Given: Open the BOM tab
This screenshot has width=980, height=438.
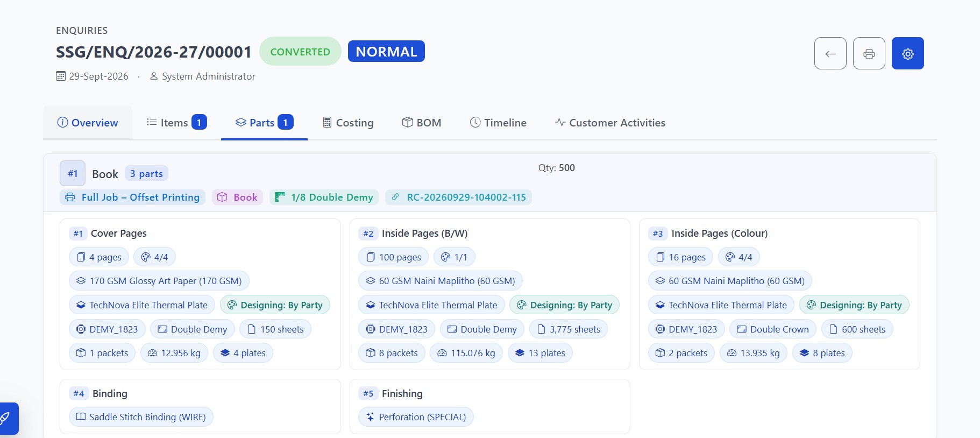Looking at the screenshot, I should (422, 123).
